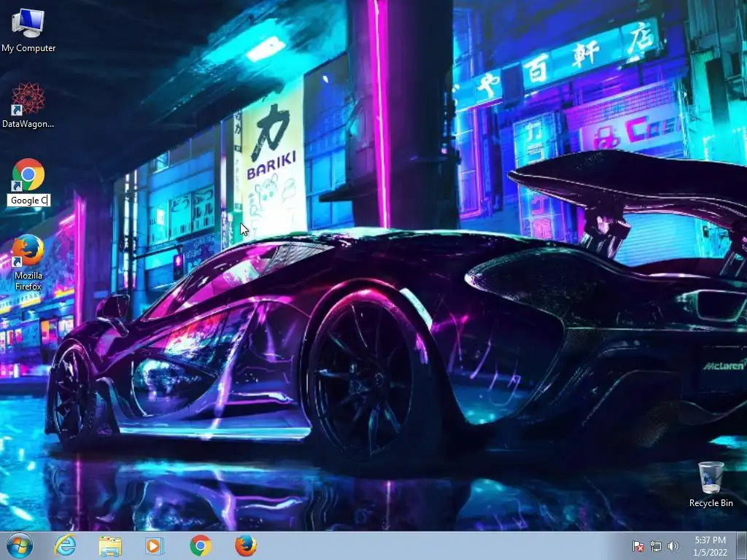The image size is (747, 560).
Task: Select the Google Chrome desktop shortcut icon
Action: (28, 175)
